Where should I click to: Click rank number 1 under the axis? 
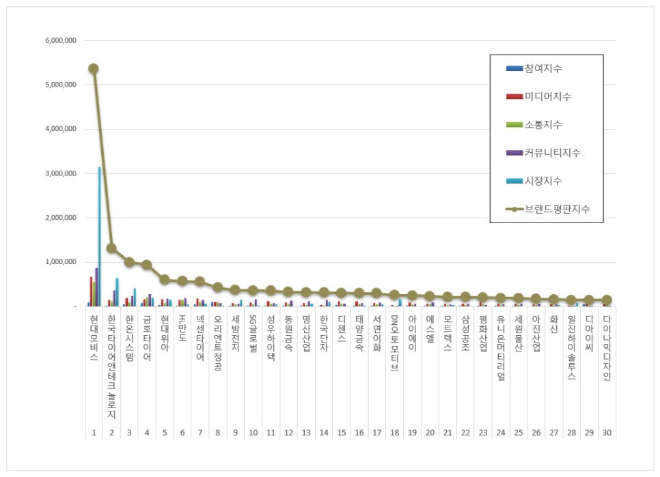93,432
